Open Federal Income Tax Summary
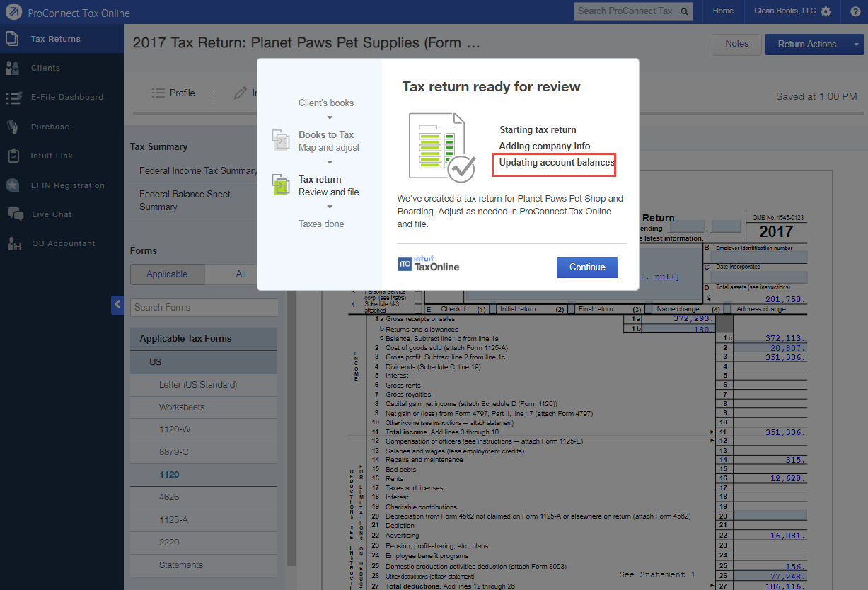 198,170
